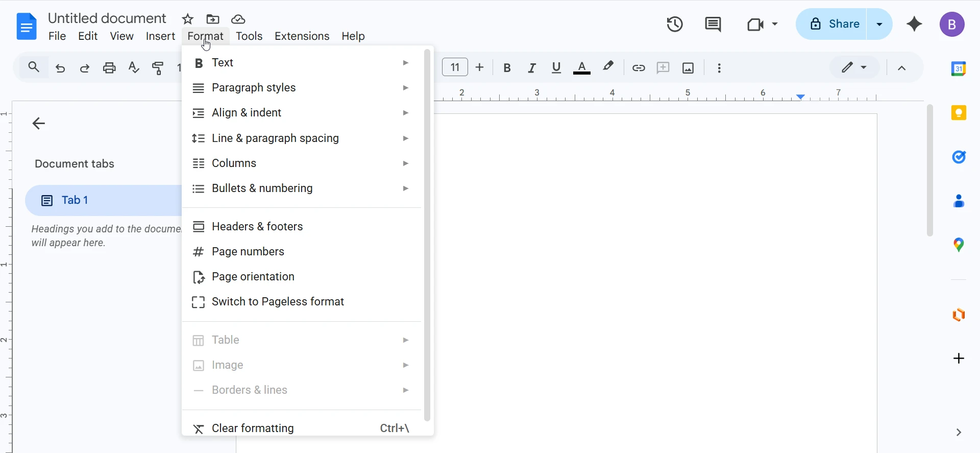Open Google Keep from side panel
Screen dimensions: 980x453
[959, 113]
